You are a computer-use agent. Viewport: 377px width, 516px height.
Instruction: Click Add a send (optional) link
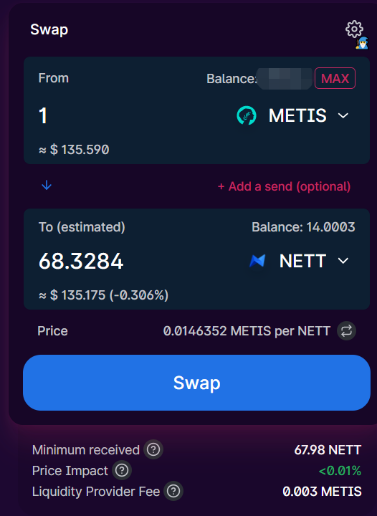point(284,186)
